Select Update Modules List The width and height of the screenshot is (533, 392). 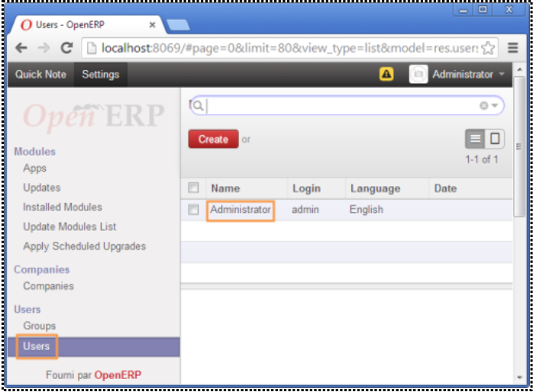point(69,227)
